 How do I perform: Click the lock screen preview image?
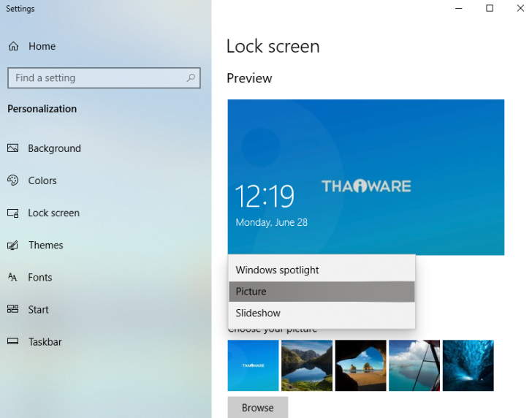click(x=365, y=177)
